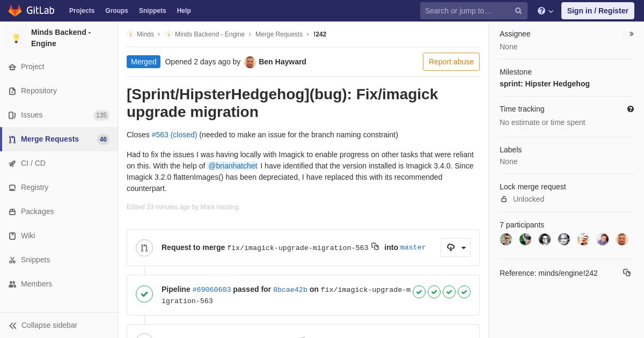This screenshot has width=644, height=338.
Task: Open Merge Requests in sidebar
Action: point(59,139)
